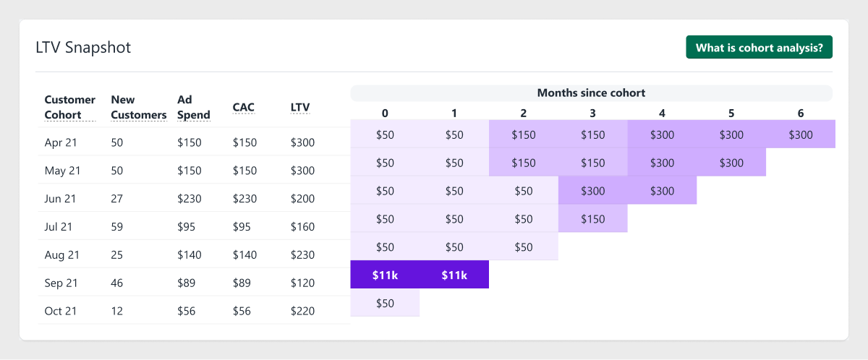Click the Customer Cohort column header

pos(69,107)
